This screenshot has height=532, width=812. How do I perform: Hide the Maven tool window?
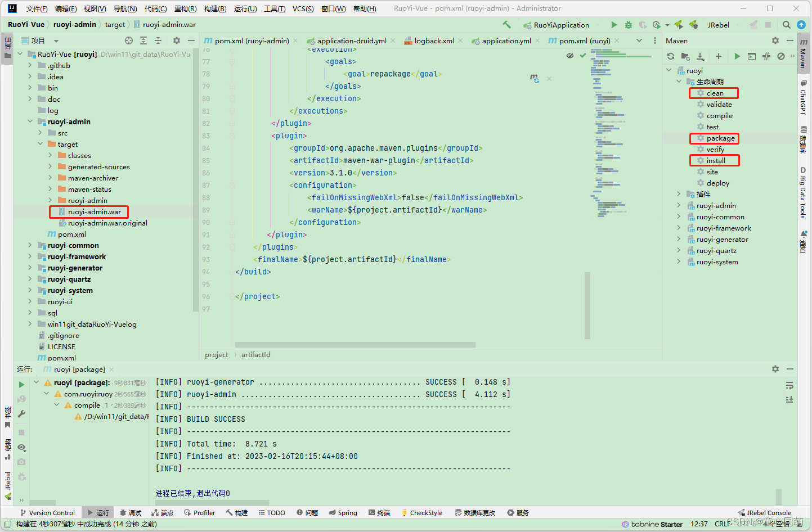coord(790,40)
